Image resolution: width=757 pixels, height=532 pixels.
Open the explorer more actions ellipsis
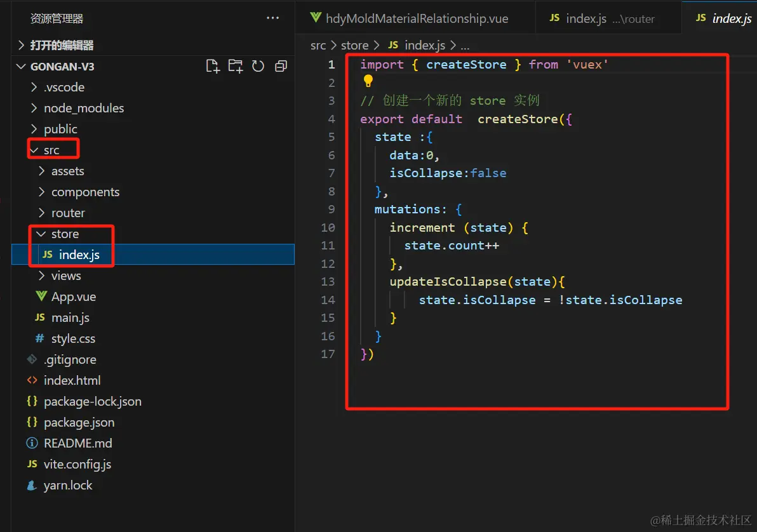pyautogui.click(x=273, y=18)
